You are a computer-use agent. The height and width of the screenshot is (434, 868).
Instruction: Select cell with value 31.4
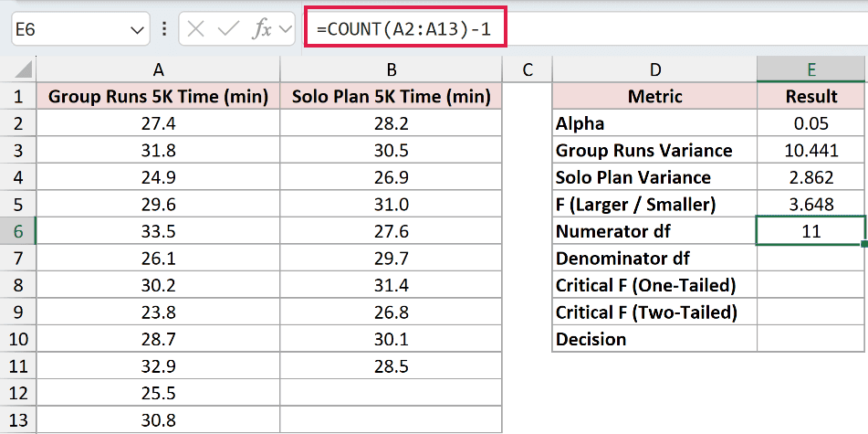[x=392, y=285]
